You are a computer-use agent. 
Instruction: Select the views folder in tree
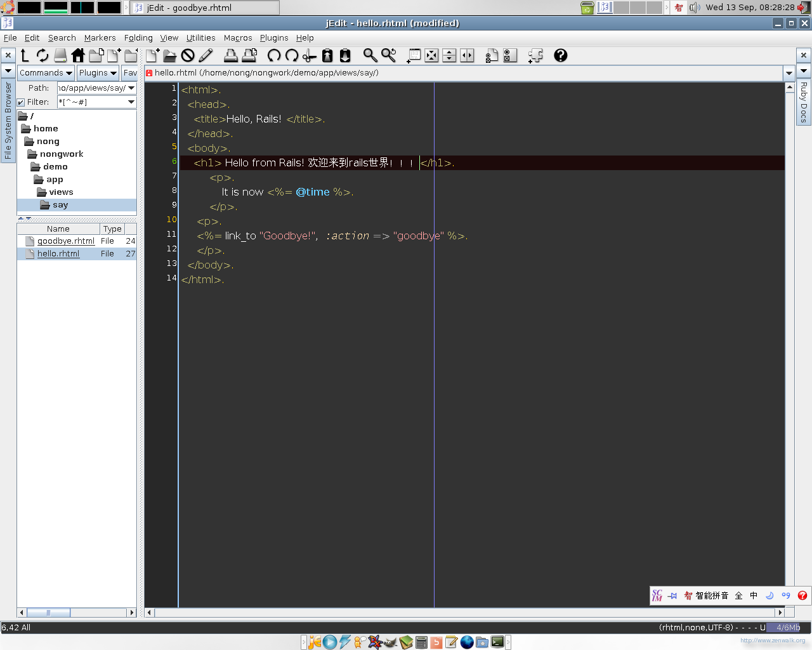point(61,192)
